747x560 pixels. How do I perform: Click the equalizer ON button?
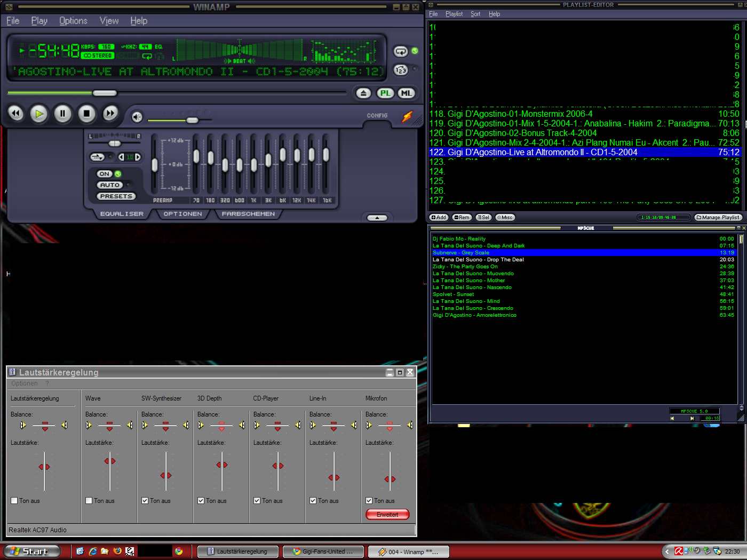[105, 174]
